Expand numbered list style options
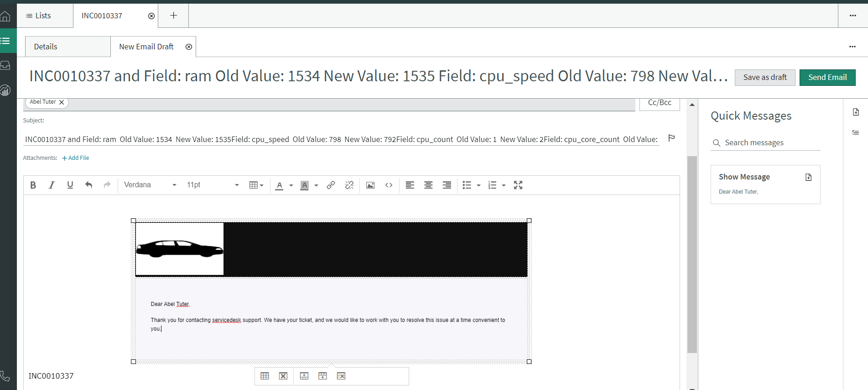This screenshot has height=390, width=868. tap(504, 185)
